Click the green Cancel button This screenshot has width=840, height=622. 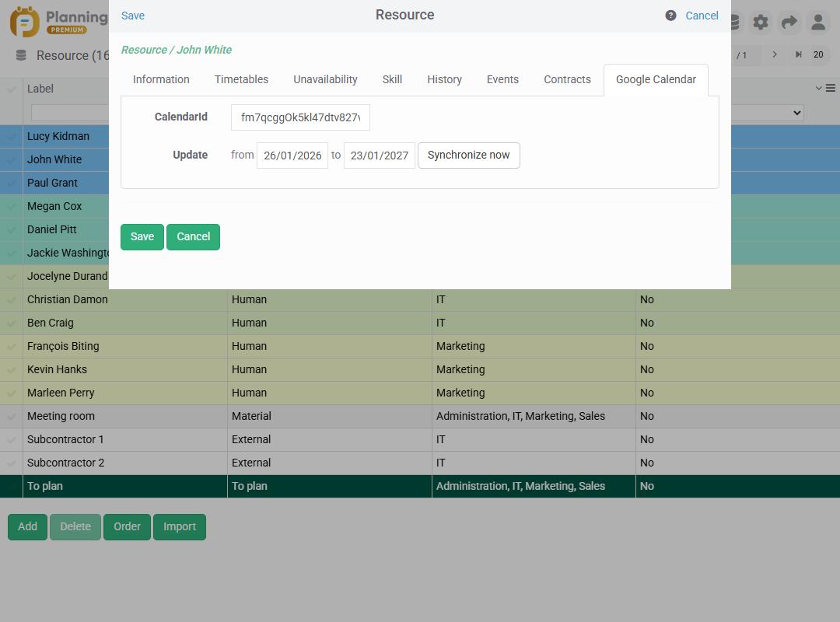pos(194,237)
